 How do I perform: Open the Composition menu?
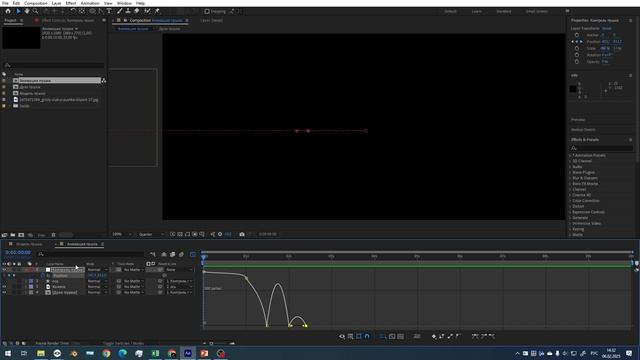pyautogui.click(x=36, y=3)
